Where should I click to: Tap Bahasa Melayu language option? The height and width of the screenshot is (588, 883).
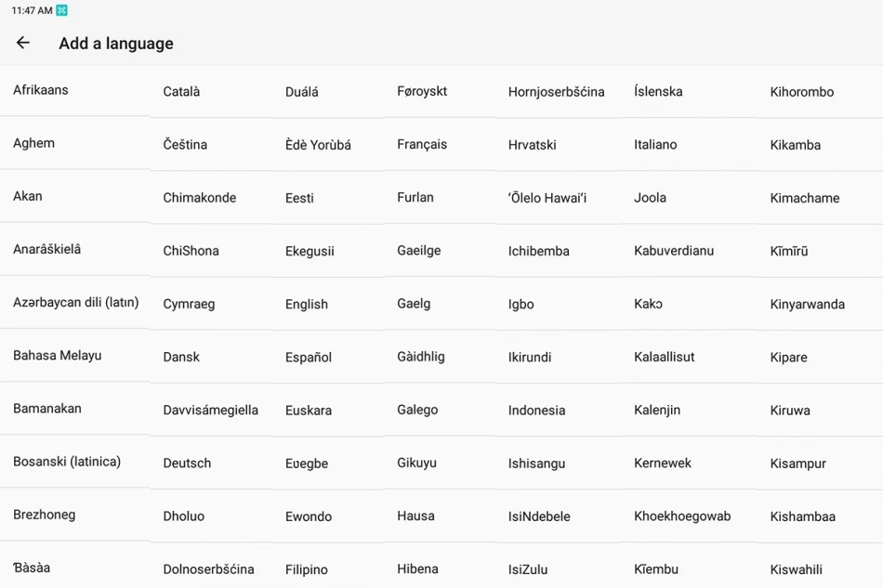[58, 355]
